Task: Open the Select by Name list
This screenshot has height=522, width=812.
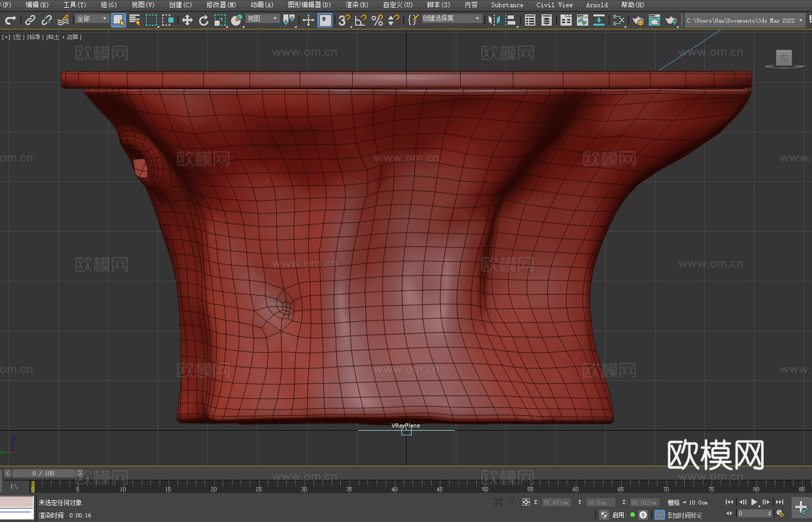Action: pyautogui.click(x=135, y=20)
